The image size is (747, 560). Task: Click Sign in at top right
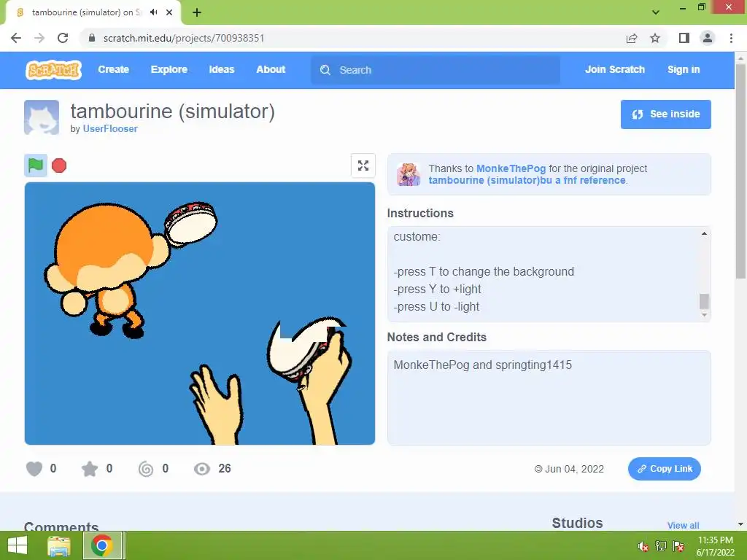[x=684, y=69]
